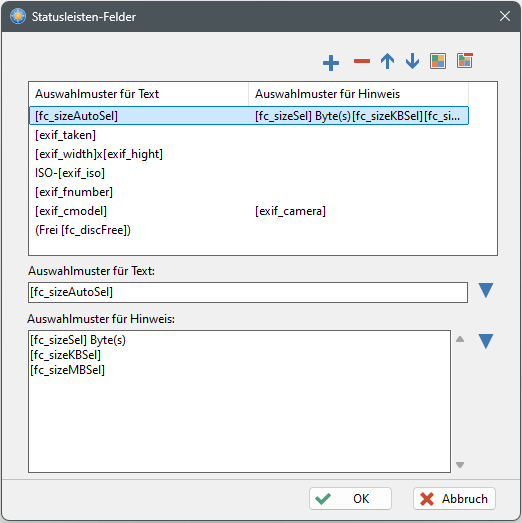Move selected field down with arrow icon

413,61
